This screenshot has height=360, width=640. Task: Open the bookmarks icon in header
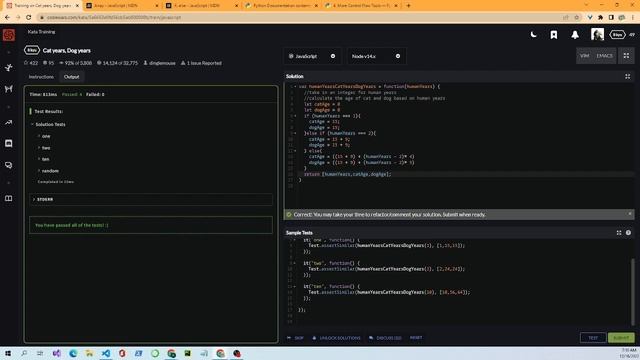(554, 35)
